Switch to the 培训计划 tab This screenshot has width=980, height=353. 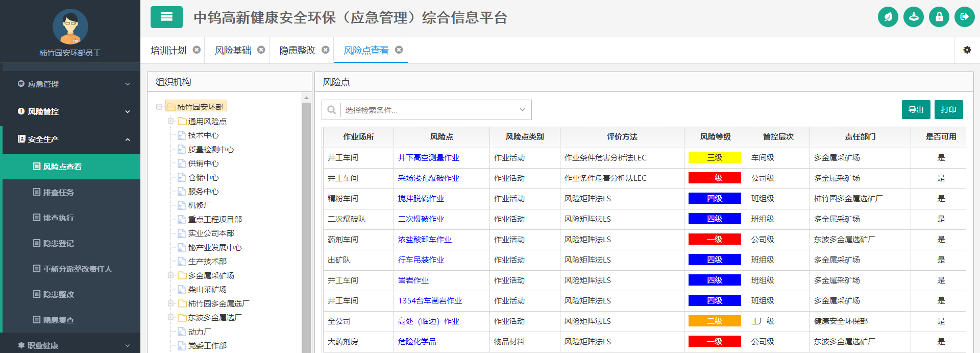pos(168,50)
